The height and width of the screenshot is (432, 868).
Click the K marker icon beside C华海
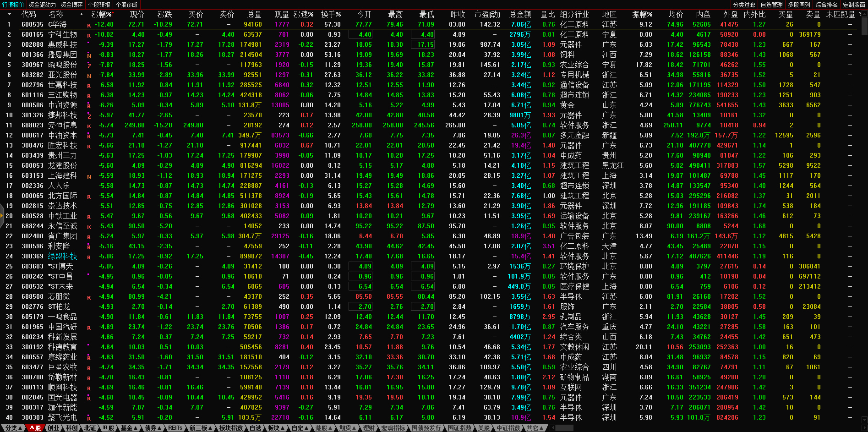(x=89, y=25)
